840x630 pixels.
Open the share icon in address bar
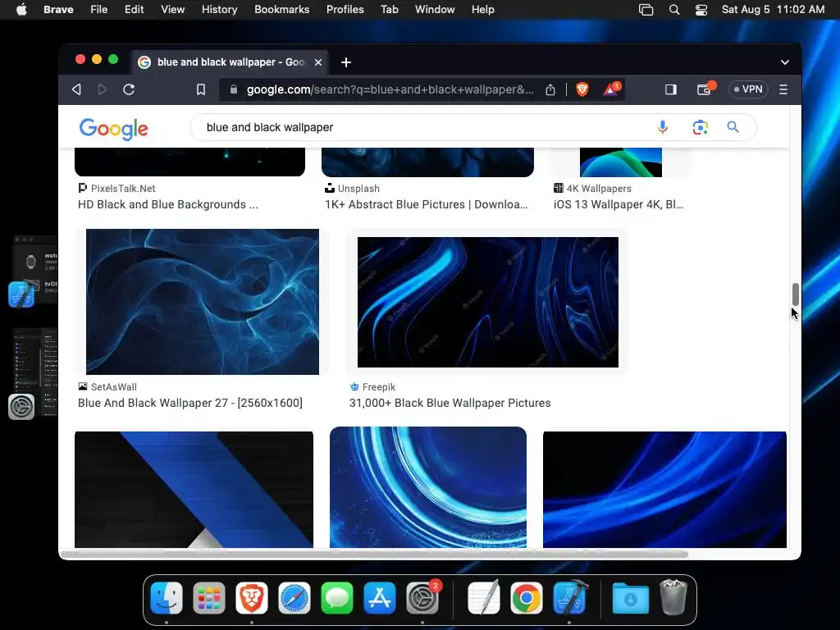pos(550,89)
